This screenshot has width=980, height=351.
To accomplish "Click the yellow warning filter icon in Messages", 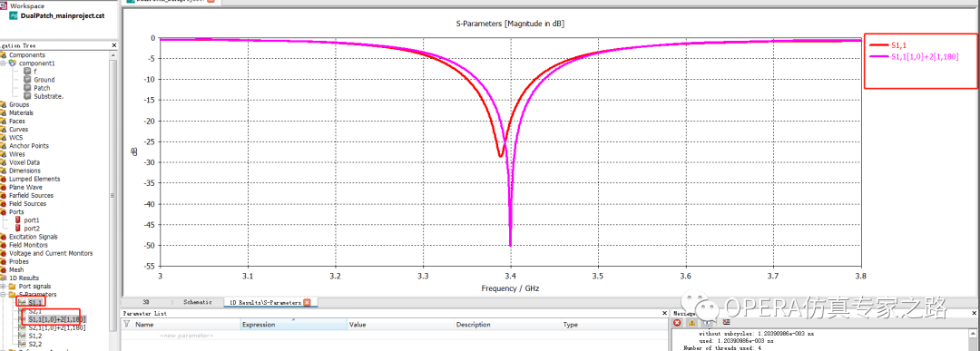I will (x=691, y=323).
